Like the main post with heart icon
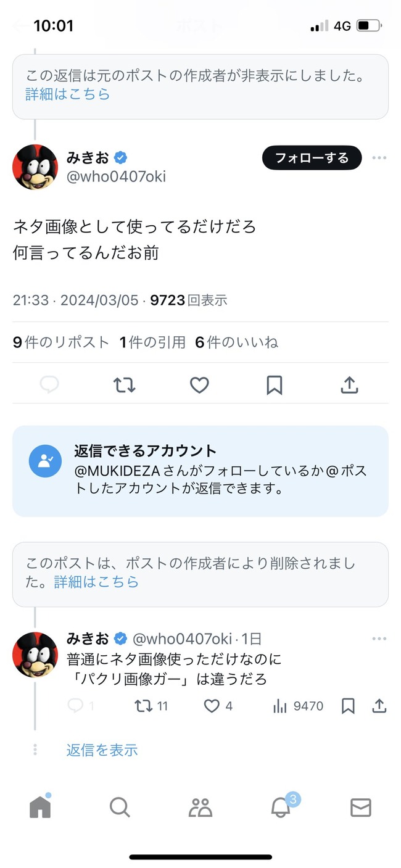The height and width of the screenshot is (868, 401). (x=199, y=386)
